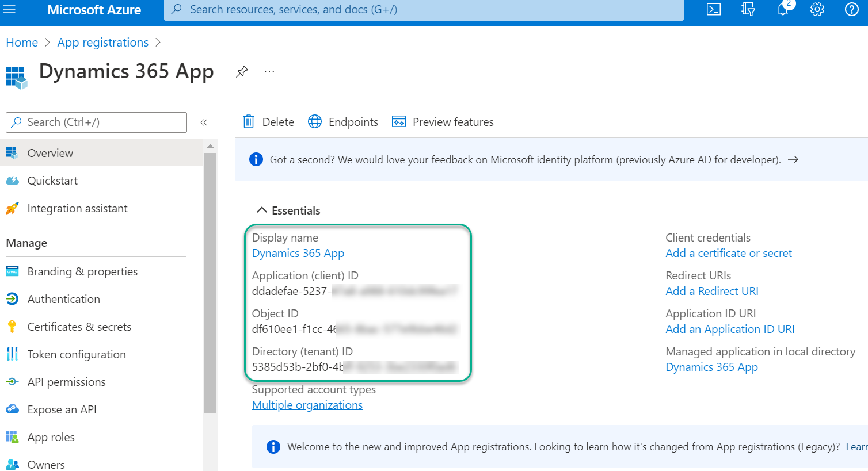868x471 pixels.
Task: Collapse the left navigation sidebar
Action: click(204, 122)
